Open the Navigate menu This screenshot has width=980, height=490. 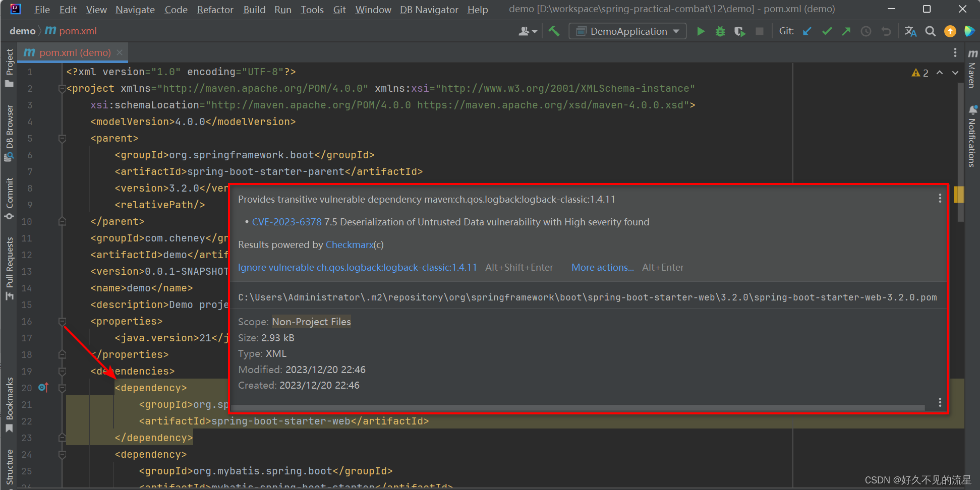[x=135, y=10]
